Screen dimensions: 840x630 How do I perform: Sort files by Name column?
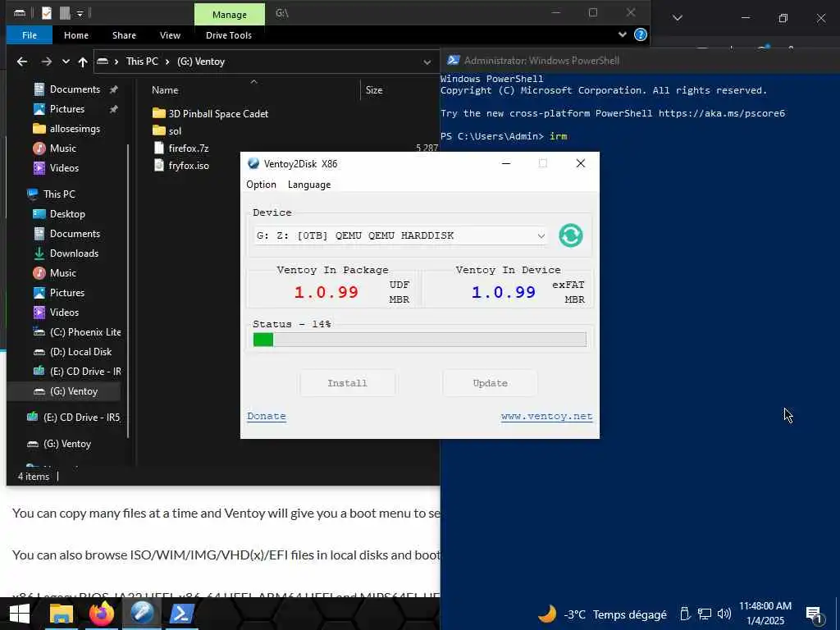point(165,90)
